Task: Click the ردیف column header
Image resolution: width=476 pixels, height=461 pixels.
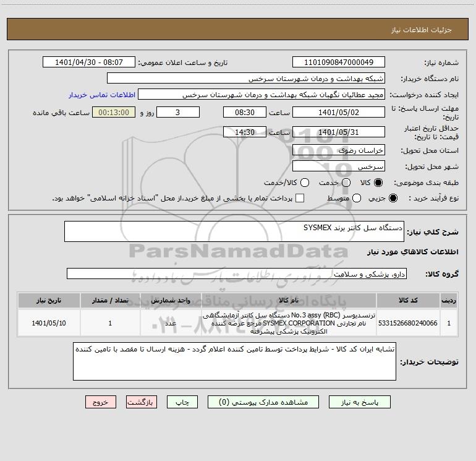Action: (x=449, y=300)
